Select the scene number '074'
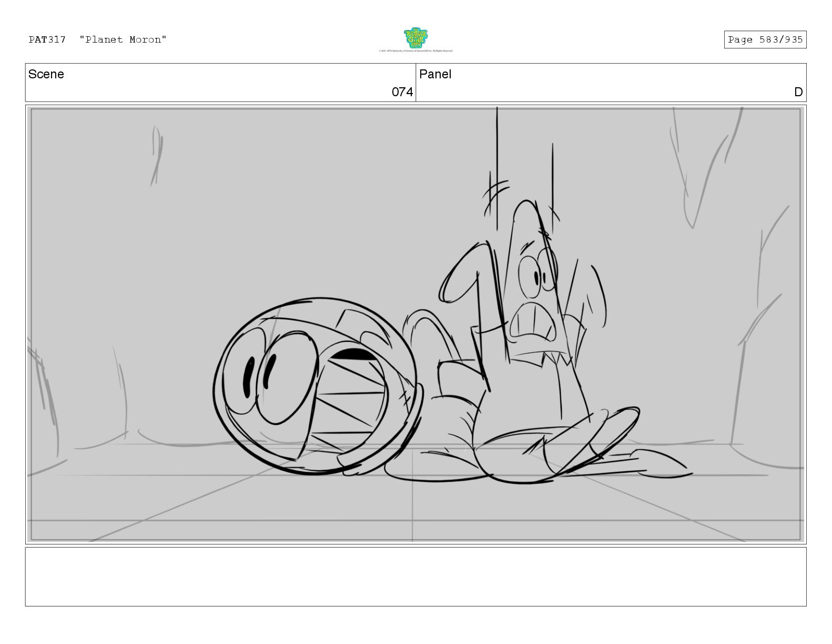The width and height of the screenshot is (832, 644). (x=402, y=92)
